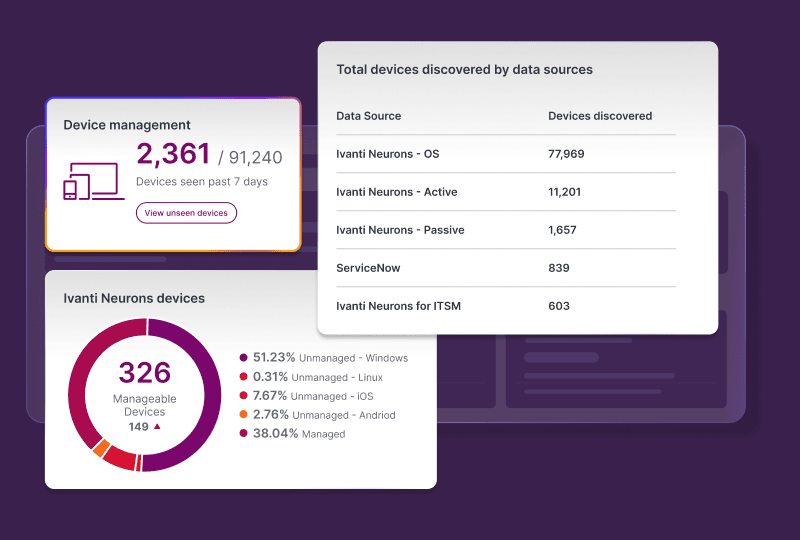The image size is (800, 540).
Task: Click the Total devices discovered by data sources title
Action: tap(465, 69)
